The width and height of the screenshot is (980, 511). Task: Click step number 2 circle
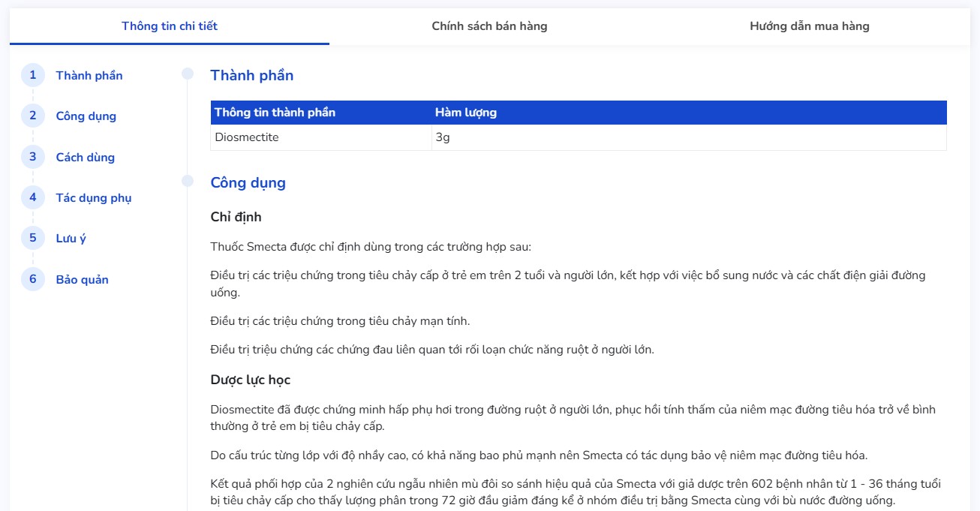tap(33, 116)
